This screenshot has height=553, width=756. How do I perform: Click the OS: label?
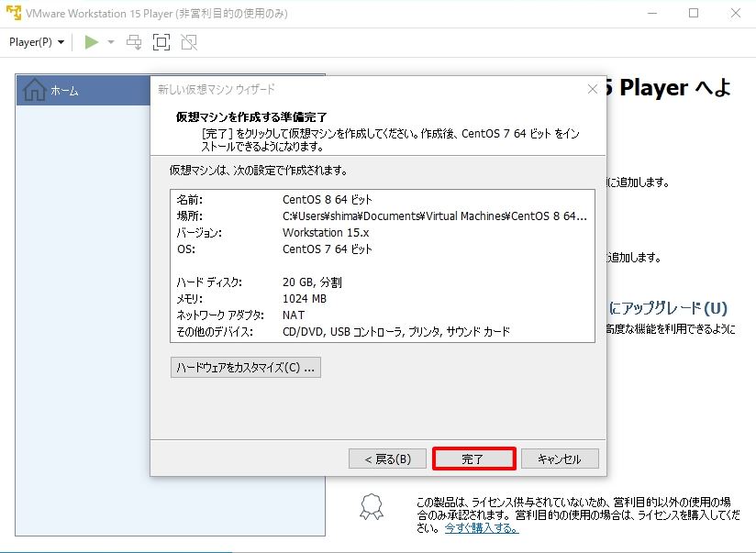(x=186, y=249)
